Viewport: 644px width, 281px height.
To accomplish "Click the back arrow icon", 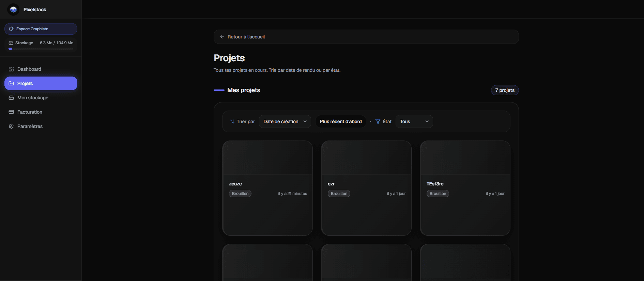I will tap(222, 37).
